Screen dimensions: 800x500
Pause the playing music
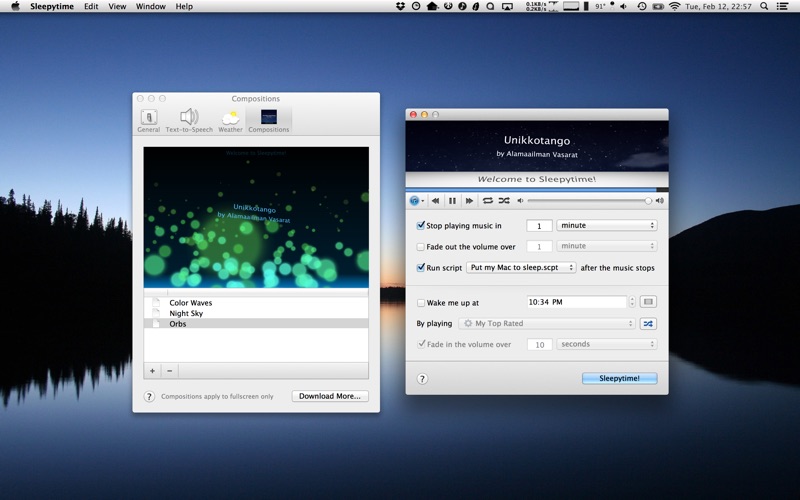[x=452, y=201]
